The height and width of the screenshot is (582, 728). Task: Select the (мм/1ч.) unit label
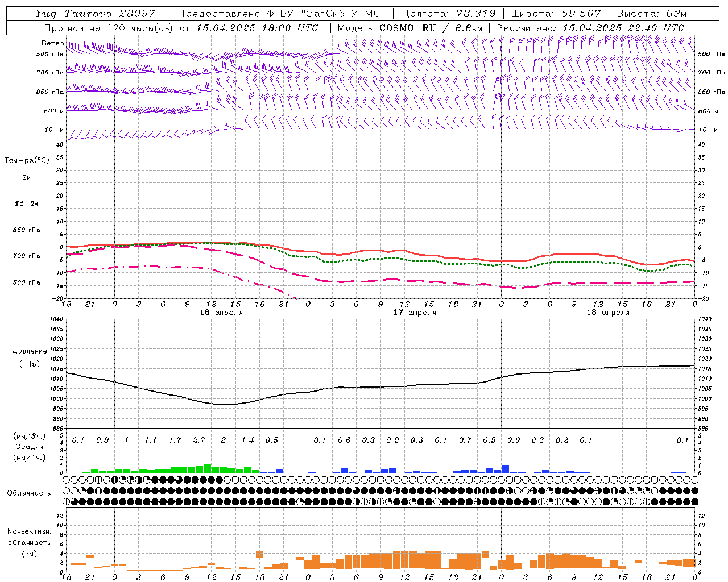point(30,457)
